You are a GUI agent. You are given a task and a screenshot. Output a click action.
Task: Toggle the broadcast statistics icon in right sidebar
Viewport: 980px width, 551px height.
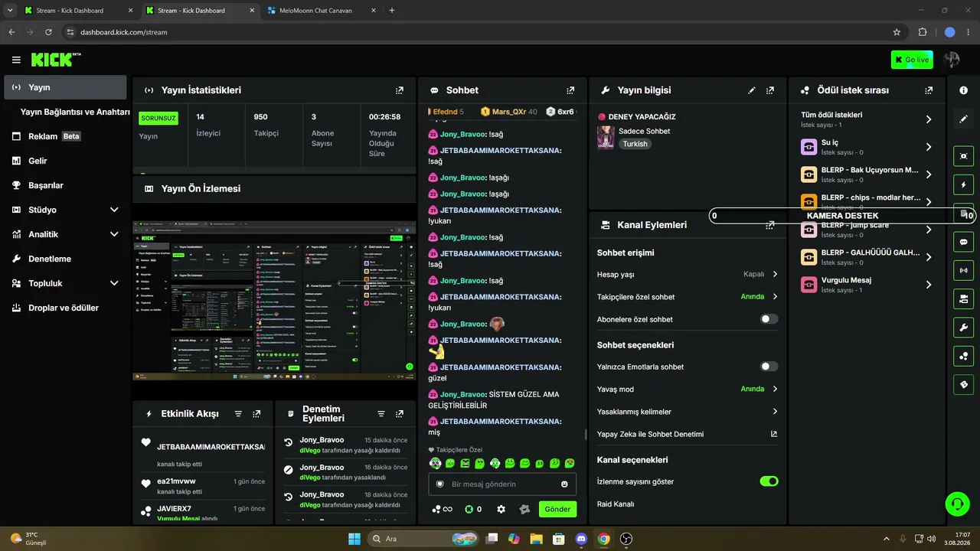coord(964,270)
